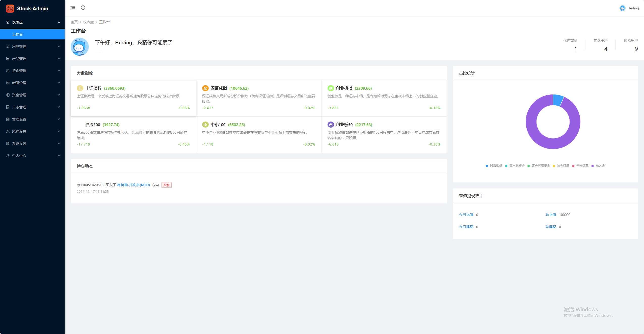Viewport: 644px width, 334px height.
Task: Click the refresh page icon
Action: pos(83,8)
